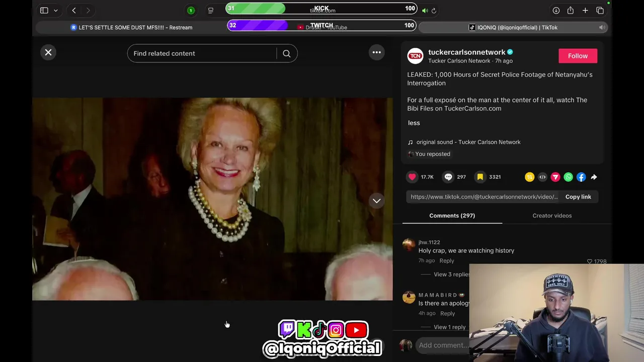Share to WhatsApp icon
The width and height of the screenshot is (644, 362).
coord(568,177)
